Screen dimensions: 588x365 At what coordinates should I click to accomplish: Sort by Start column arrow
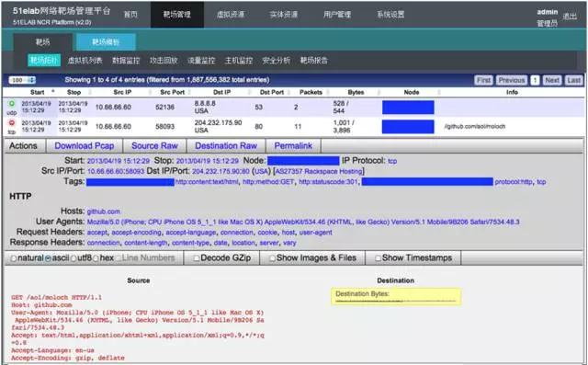53,91
